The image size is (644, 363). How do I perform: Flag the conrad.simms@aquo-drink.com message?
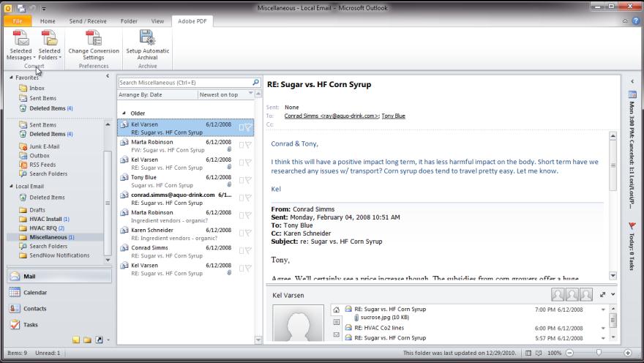point(248,198)
